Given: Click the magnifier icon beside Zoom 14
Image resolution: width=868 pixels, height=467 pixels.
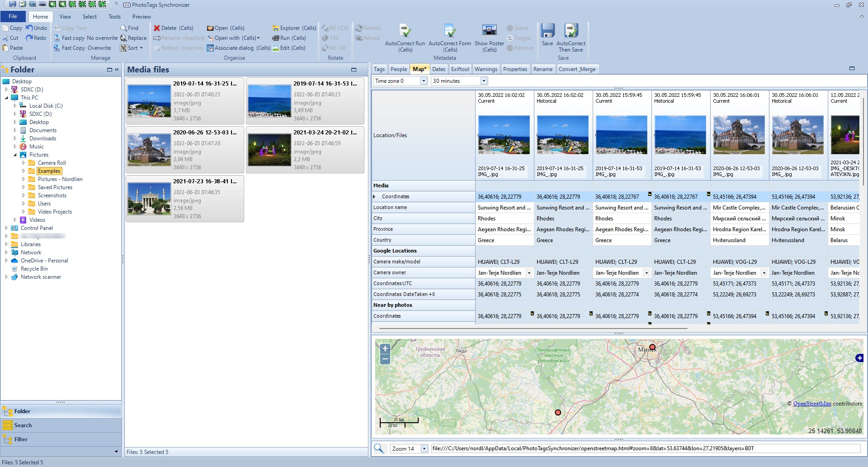Looking at the screenshot, I should (x=379, y=448).
